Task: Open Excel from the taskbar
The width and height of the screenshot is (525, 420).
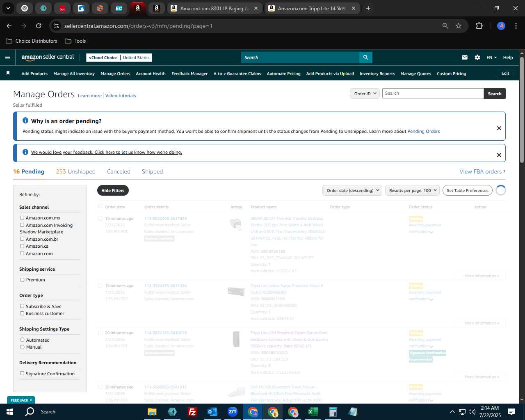Action: point(313,411)
